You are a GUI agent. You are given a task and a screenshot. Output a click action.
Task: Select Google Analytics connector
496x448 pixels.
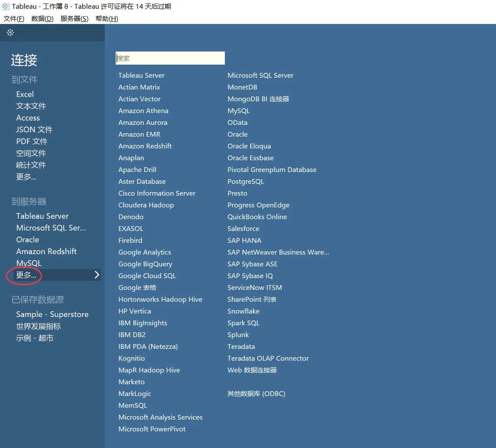tap(145, 252)
